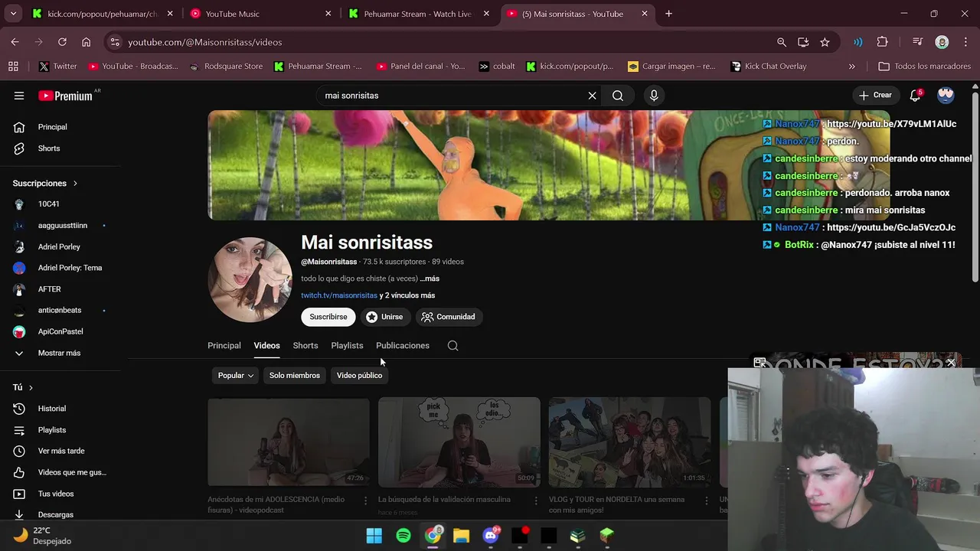Open Twitter bookmark
This screenshot has width=980, height=551.
point(58,67)
